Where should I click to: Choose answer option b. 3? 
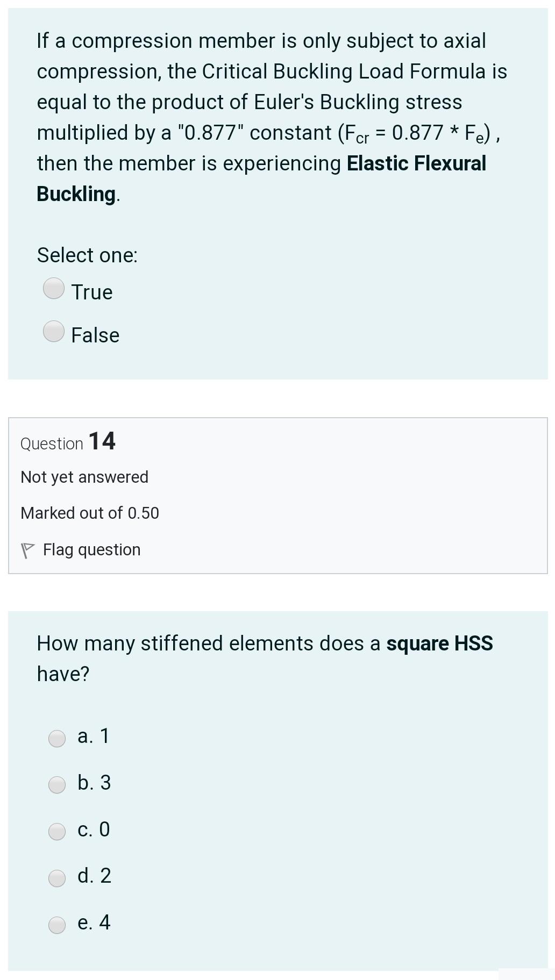coord(56,785)
